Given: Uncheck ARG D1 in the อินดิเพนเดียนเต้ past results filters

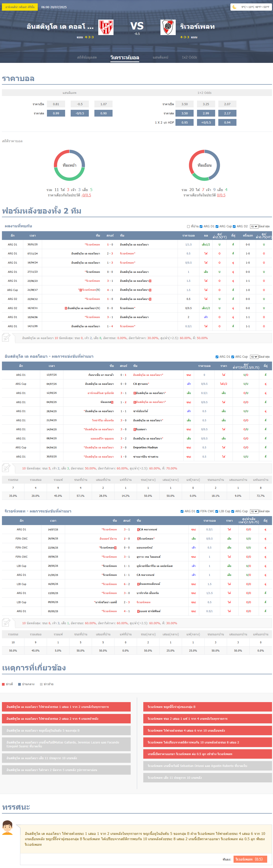Looking at the screenshot, I should tap(217, 357).
